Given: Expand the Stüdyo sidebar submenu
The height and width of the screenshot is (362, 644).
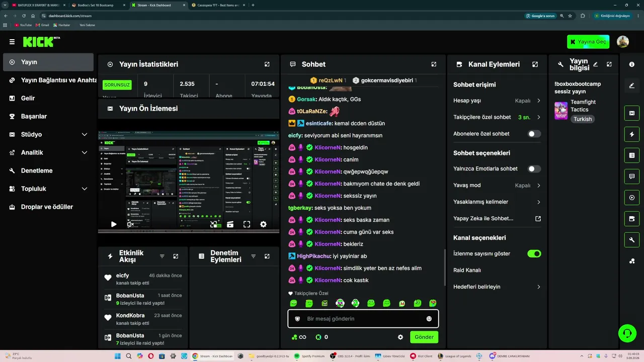Looking at the screenshot, I should click(x=85, y=135).
